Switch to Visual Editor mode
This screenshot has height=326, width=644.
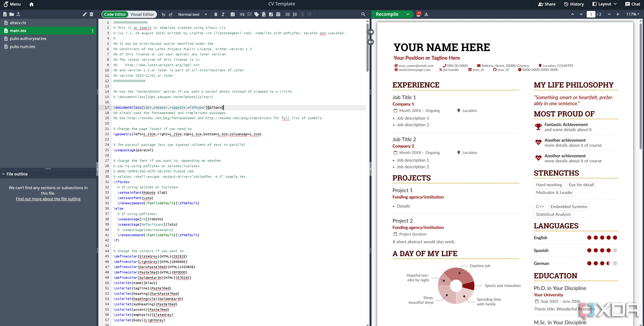(x=142, y=14)
